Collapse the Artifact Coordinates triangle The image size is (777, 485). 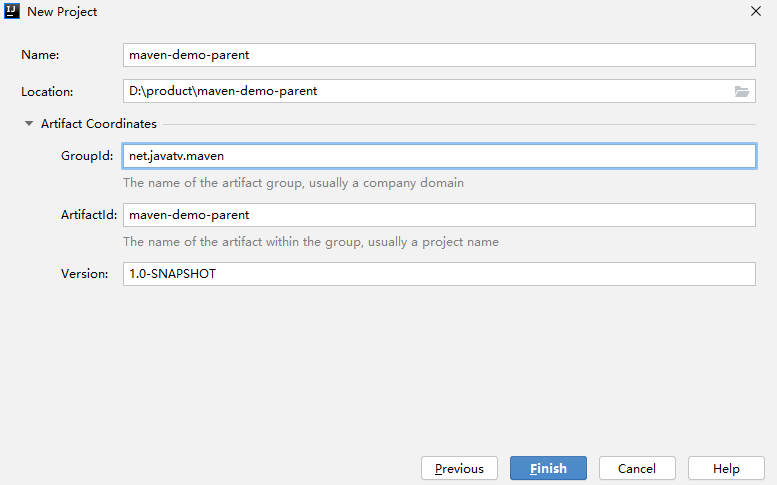click(29, 124)
